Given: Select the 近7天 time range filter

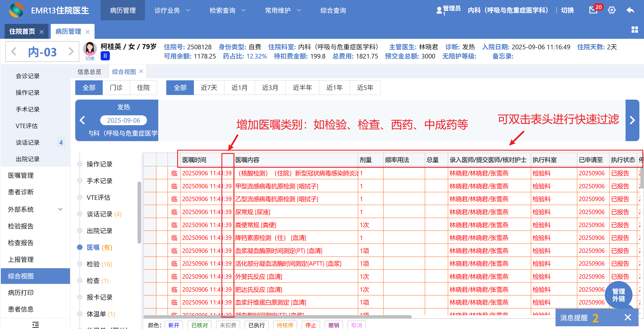Looking at the screenshot, I should 209,87.
